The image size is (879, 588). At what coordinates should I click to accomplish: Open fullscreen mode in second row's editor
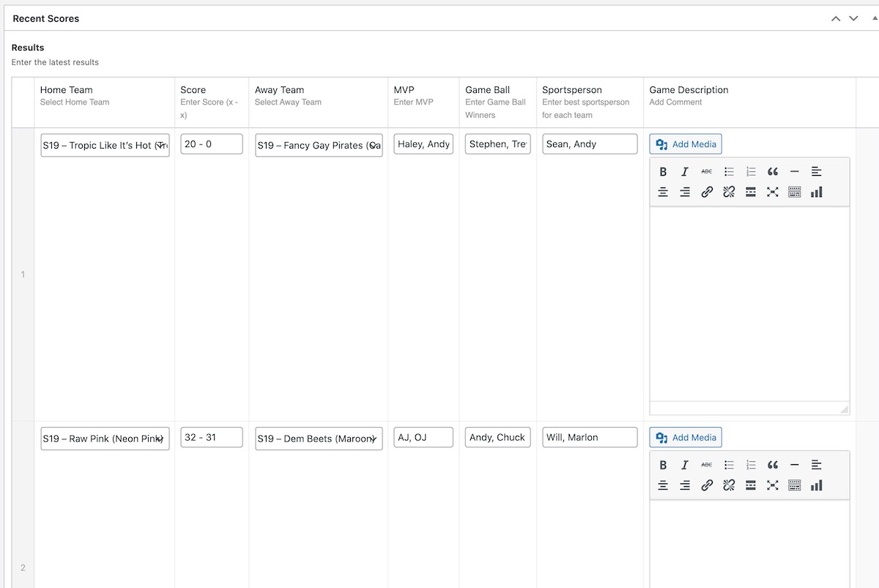coord(773,485)
